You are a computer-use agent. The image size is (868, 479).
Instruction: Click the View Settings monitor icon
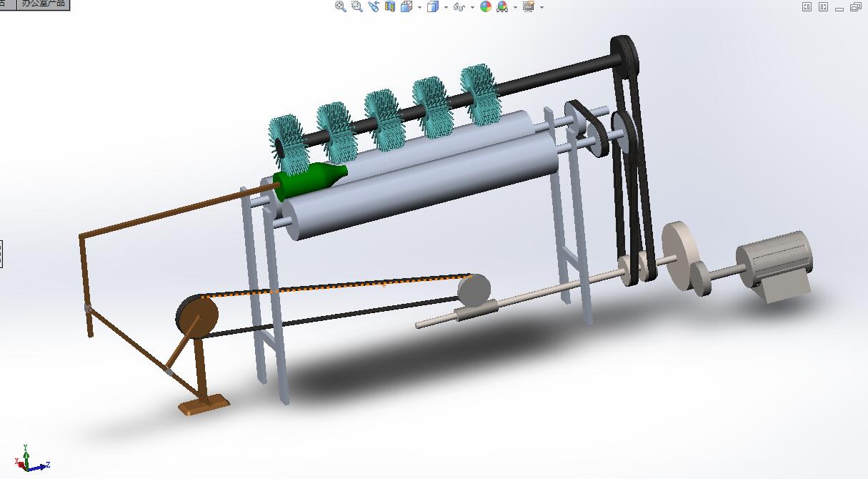click(x=529, y=6)
